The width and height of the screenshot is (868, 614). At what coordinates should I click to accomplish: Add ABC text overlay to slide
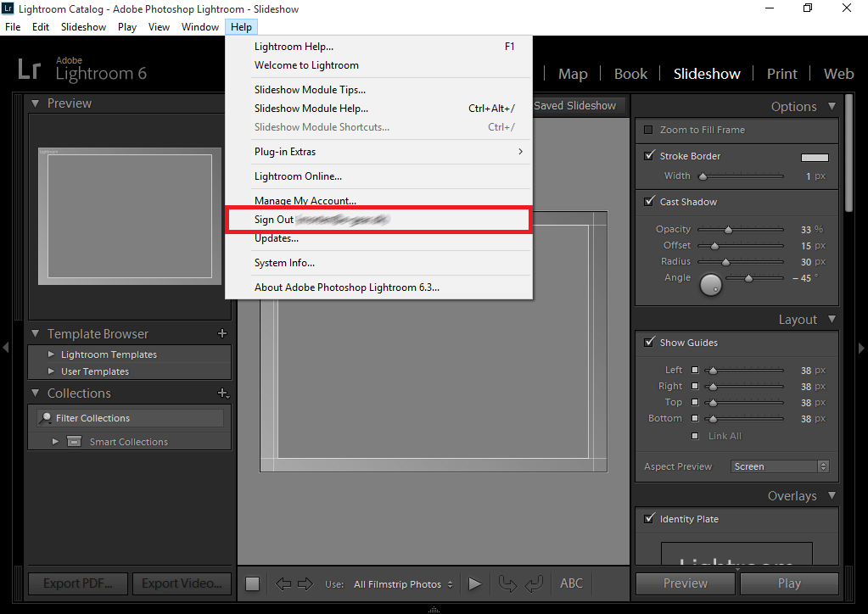click(571, 583)
